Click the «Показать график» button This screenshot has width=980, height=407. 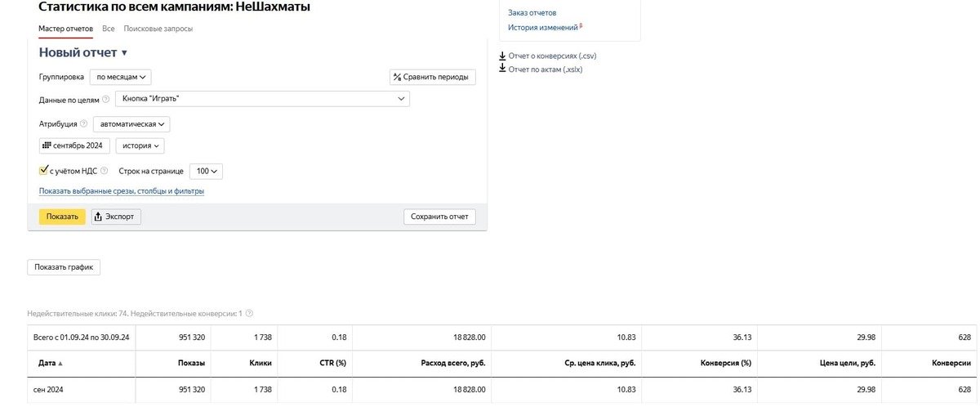tap(64, 267)
